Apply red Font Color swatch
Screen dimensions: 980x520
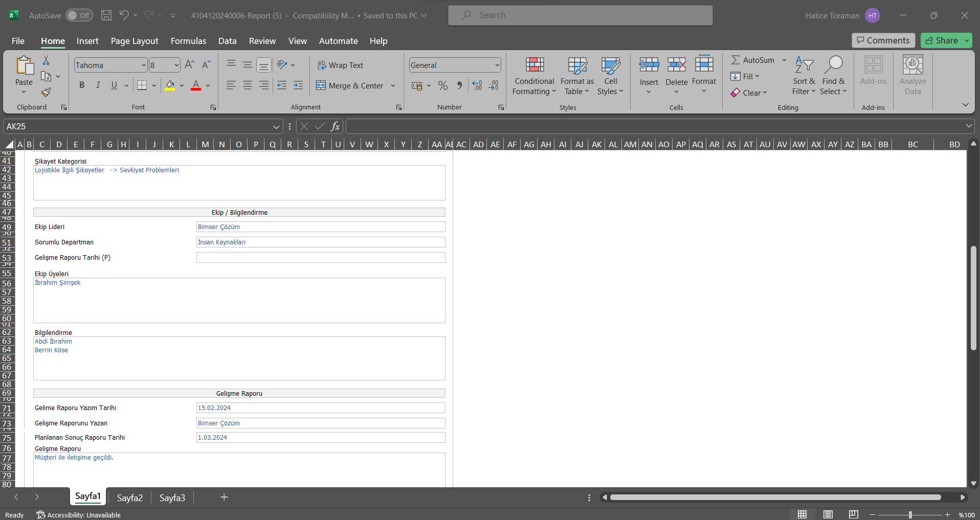(x=196, y=85)
